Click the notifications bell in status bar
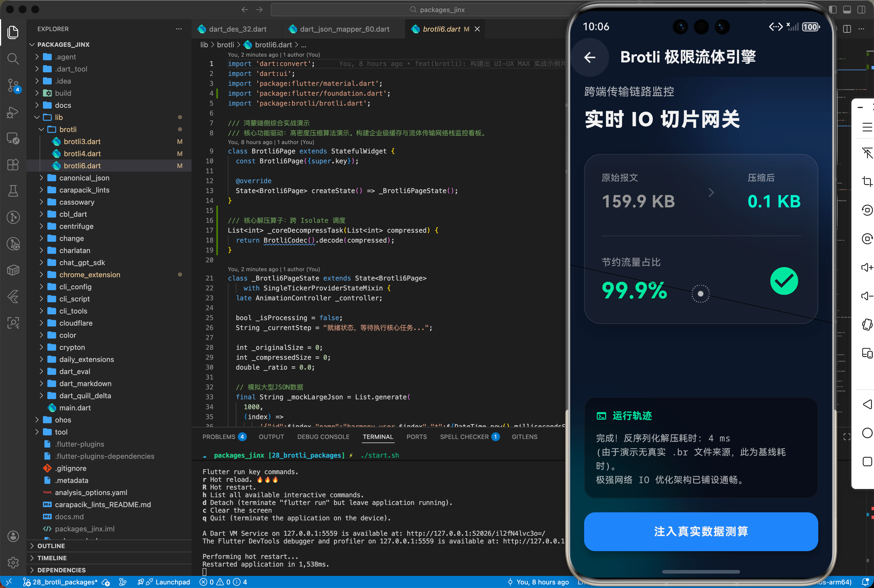 (865, 582)
